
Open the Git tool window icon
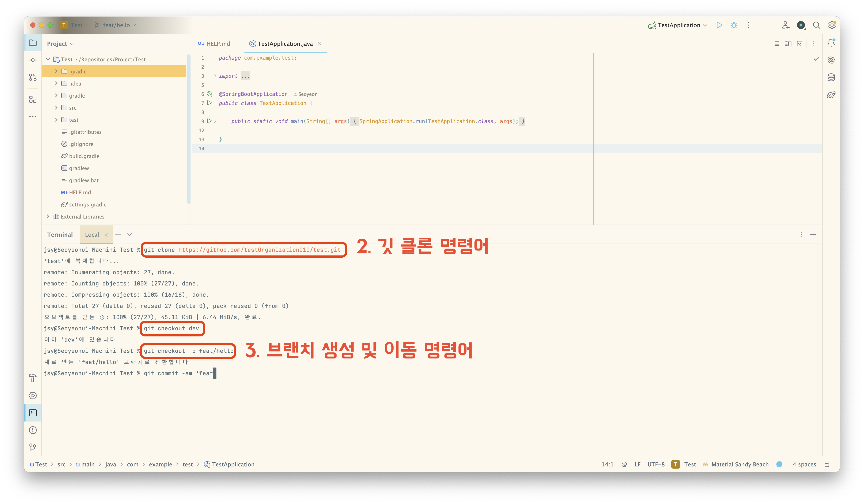pyautogui.click(x=33, y=447)
